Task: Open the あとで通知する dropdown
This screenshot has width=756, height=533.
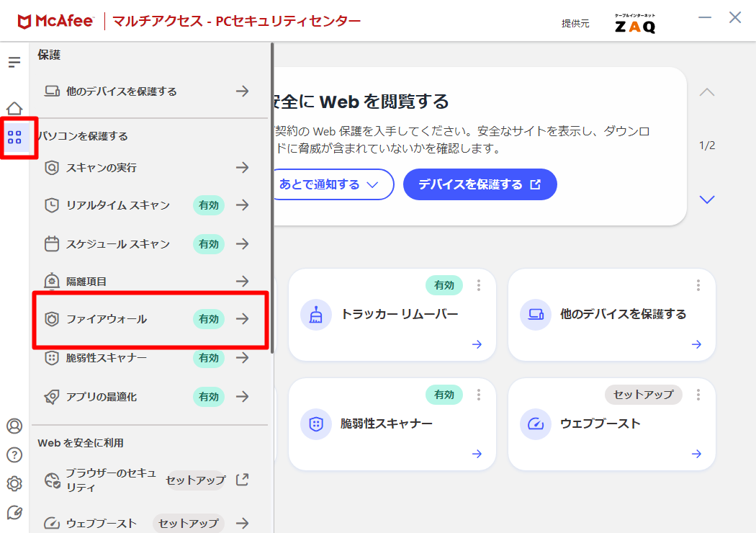Action: click(333, 184)
